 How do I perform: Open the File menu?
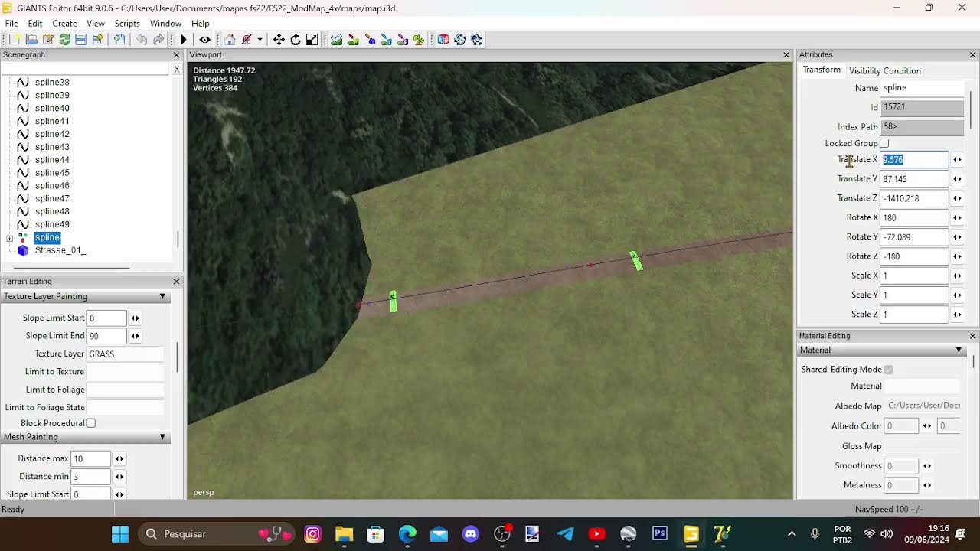tap(11, 24)
